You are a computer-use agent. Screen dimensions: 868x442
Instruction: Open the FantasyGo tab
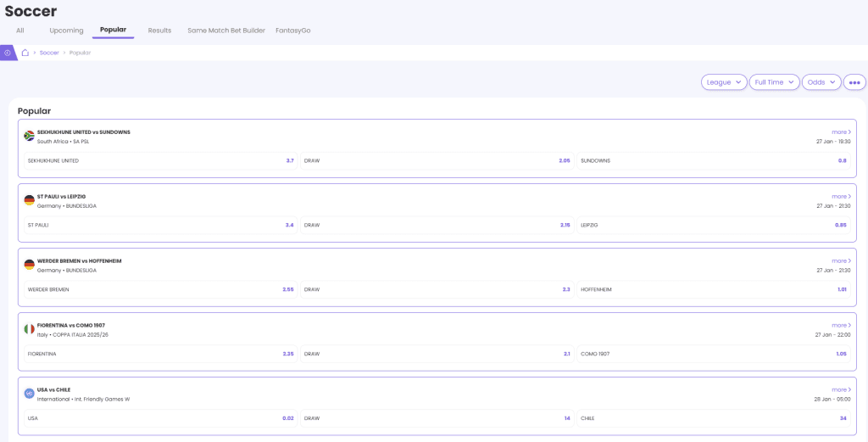pyautogui.click(x=292, y=31)
